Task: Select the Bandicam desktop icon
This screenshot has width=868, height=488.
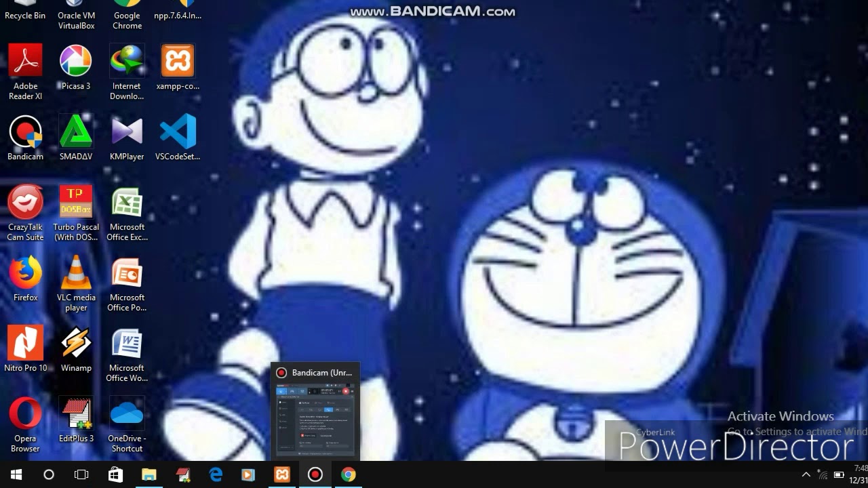Action: click(25, 138)
